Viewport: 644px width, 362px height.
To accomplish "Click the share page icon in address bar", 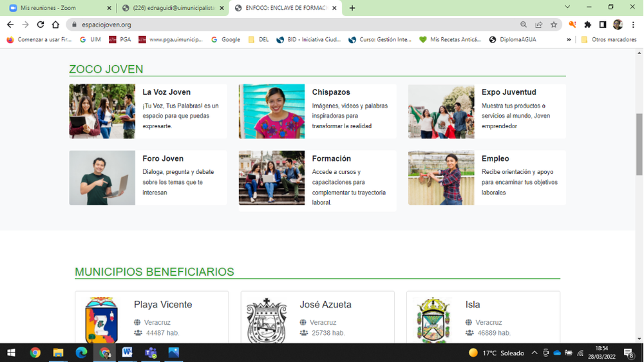I will coord(538,24).
